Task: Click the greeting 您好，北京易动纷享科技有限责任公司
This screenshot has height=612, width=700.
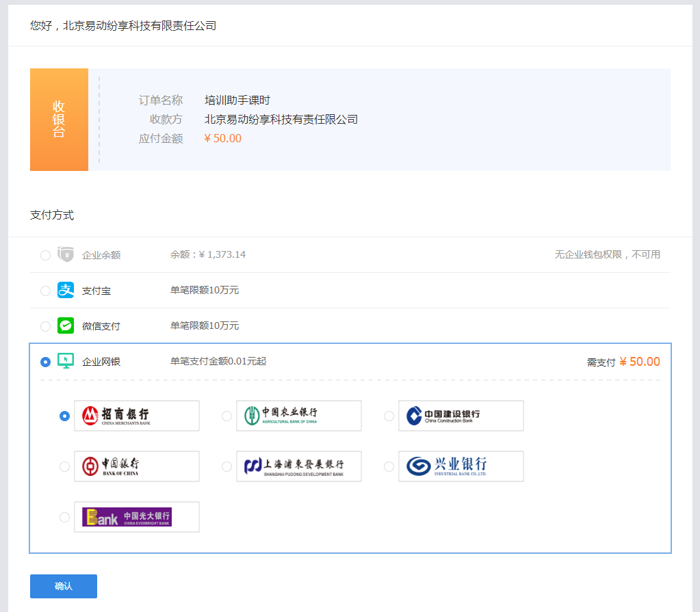Action: (123, 26)
